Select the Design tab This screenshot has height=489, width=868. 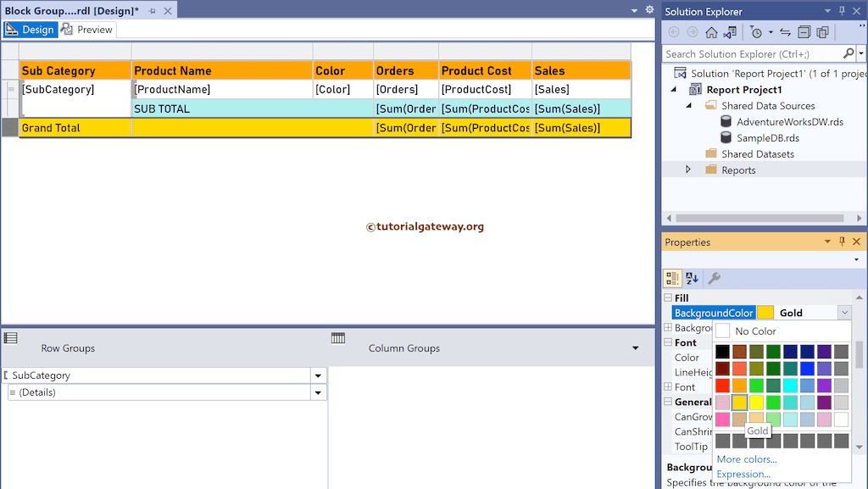coord(31,29)
